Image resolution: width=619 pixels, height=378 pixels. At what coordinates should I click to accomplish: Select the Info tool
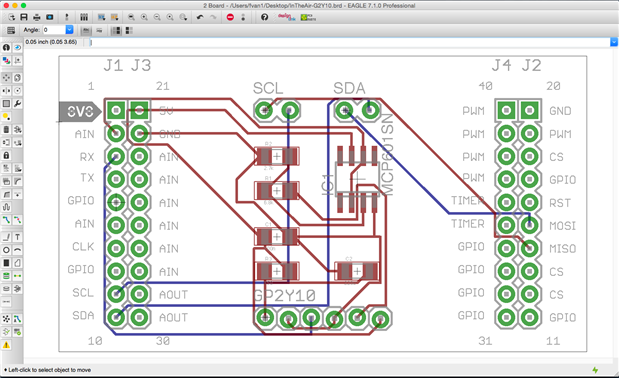pos(6,47)
